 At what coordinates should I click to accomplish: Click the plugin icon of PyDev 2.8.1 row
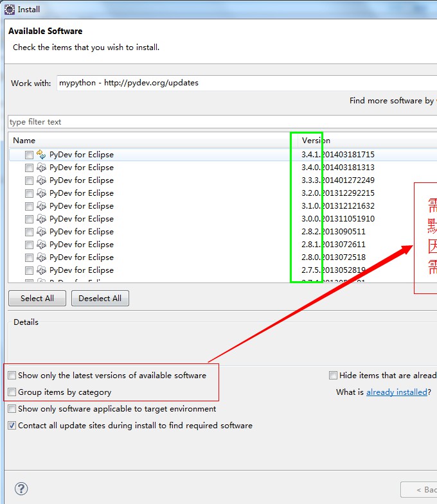pos(41,245)
